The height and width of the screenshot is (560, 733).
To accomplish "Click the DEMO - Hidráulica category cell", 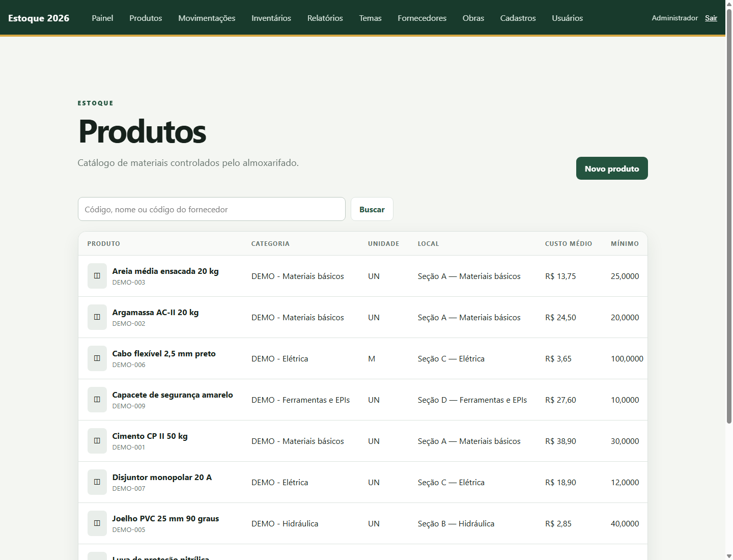I will (285, 523).
